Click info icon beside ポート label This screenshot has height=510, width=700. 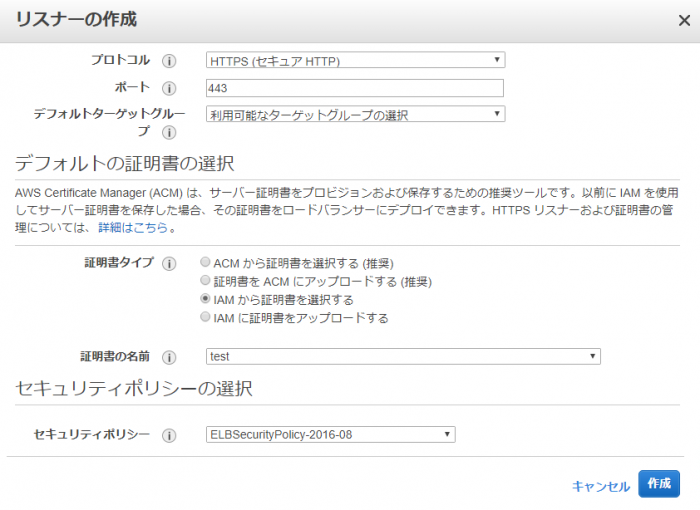(x=169, y=88)
